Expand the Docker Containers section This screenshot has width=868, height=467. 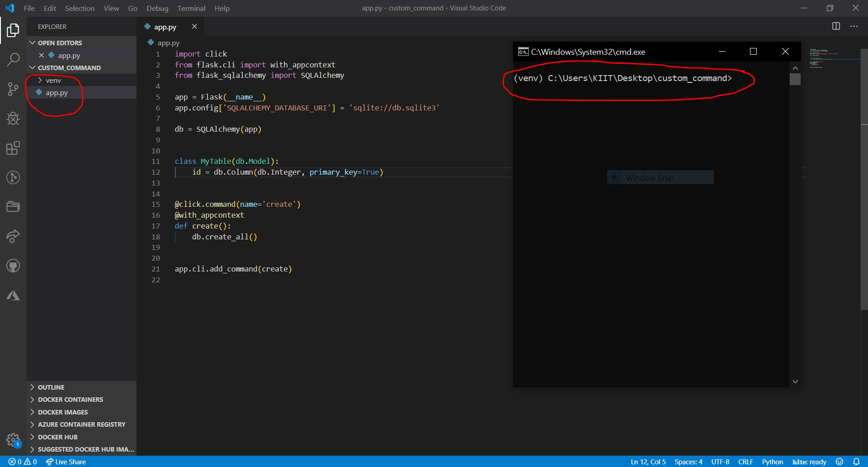tap(81, 400)
